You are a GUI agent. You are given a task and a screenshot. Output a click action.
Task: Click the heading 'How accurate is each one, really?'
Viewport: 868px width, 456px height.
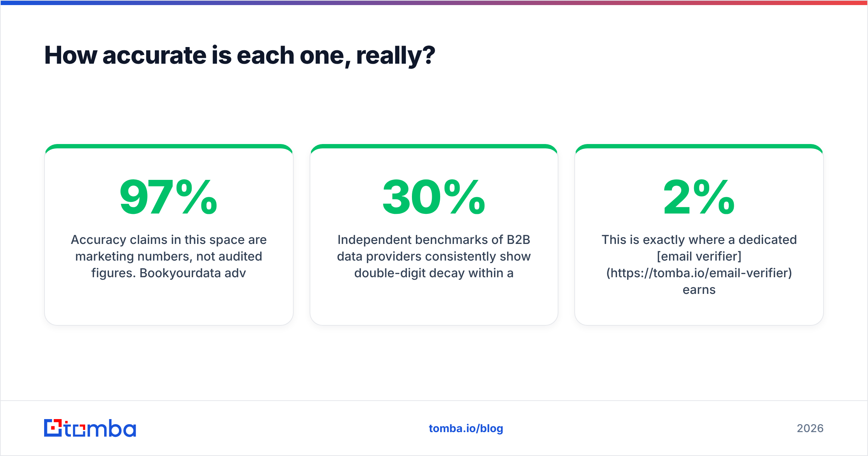point(240,55)
